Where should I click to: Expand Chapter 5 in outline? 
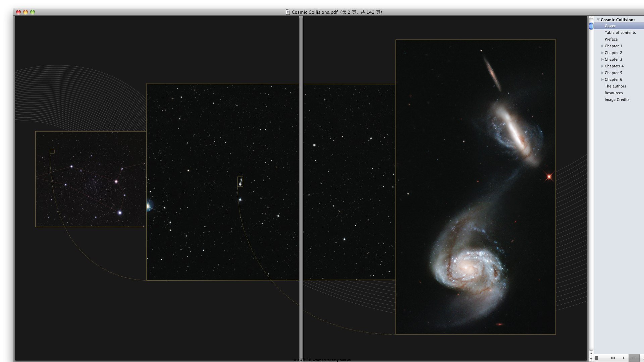click(602, 73)
